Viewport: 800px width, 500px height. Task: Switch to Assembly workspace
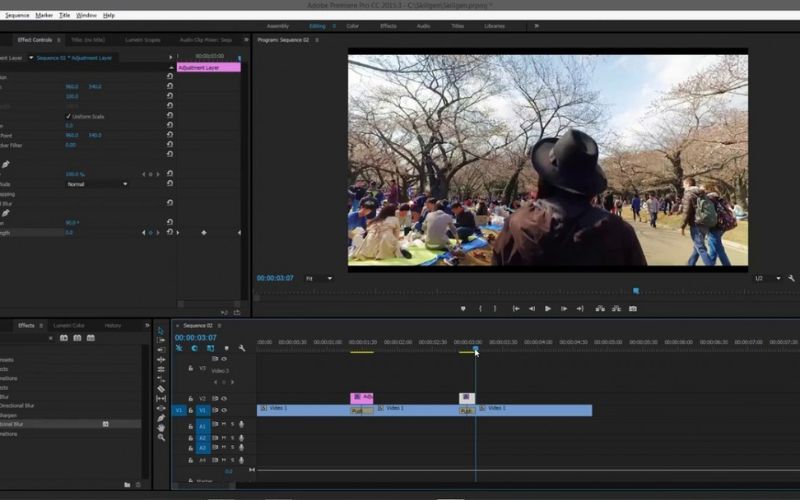(x=278, y=26)
